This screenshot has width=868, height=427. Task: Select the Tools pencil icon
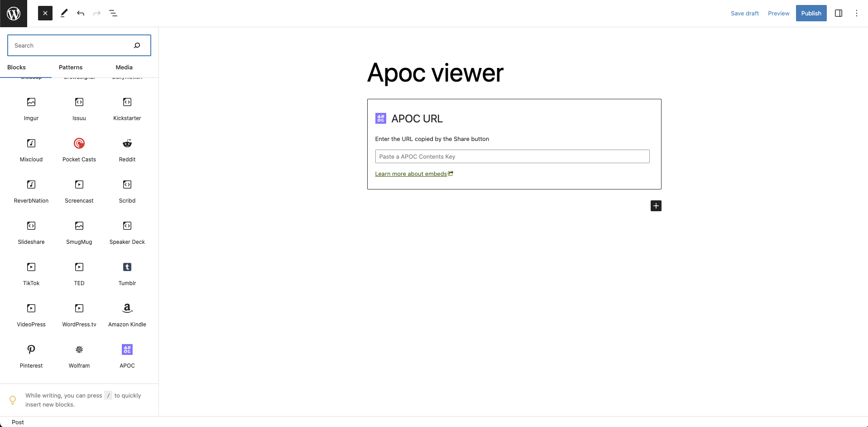pos(64,14)
